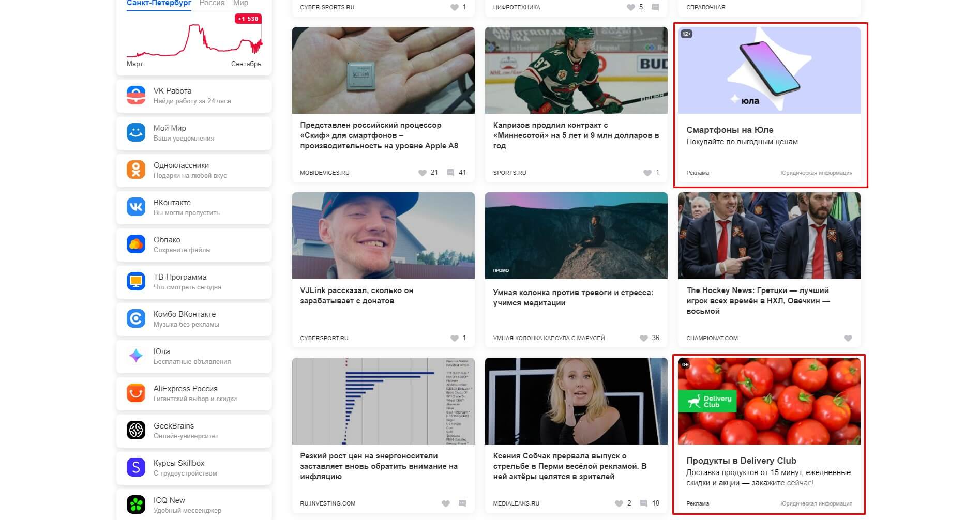Open The Hockey News Гретцки headline
980x520 pixels.
click(x=758, y=301)
